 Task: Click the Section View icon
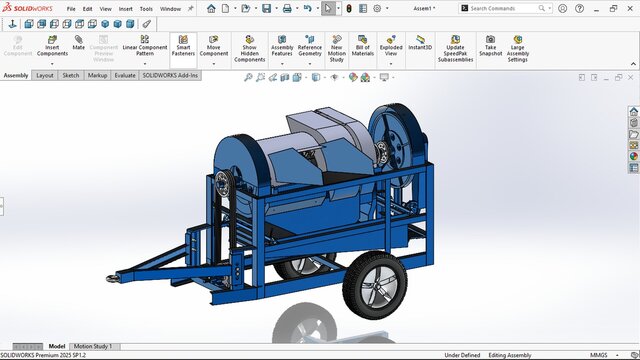pos(284,77)
